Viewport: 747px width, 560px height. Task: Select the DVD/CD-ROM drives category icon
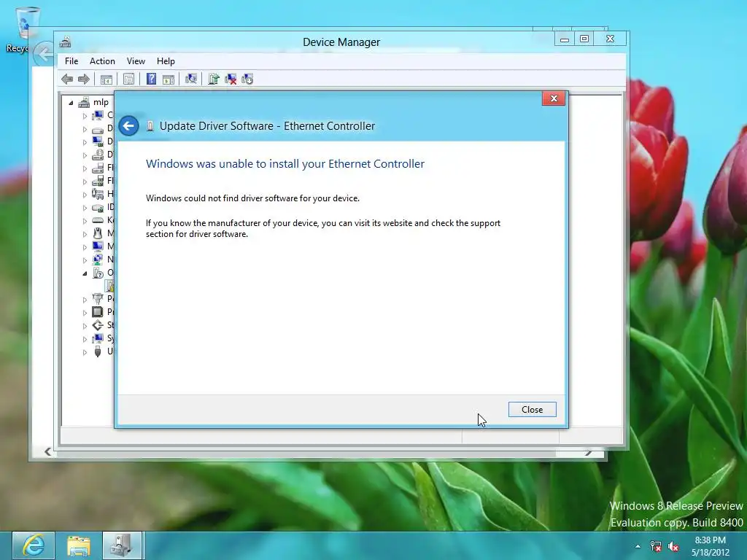(x=98, y=155)
